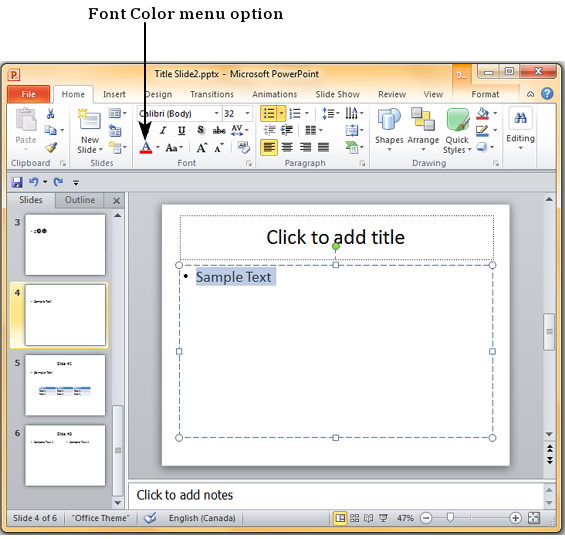This screenshot has height=539, width=565.
Task: Increase list indent level
Action: coord(287,130)
